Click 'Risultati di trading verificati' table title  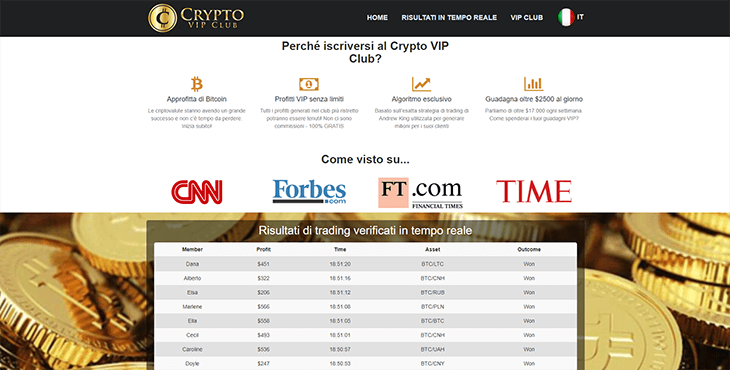(x=365, y=231)
